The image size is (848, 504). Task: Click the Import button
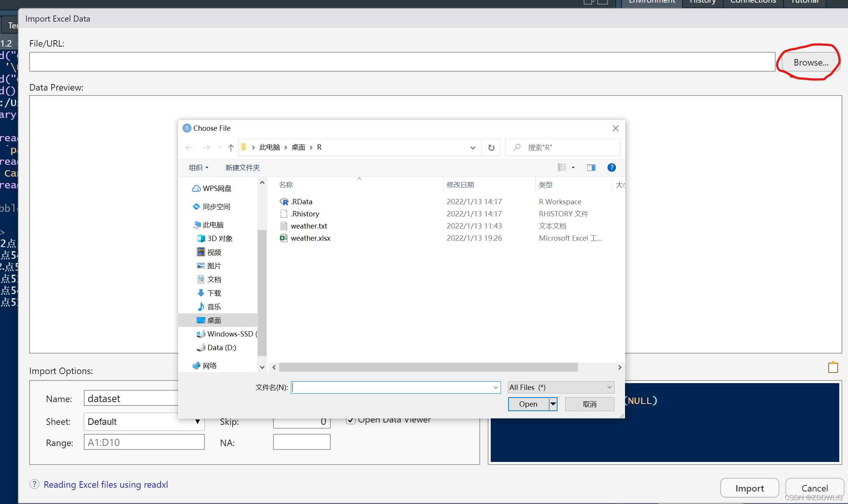pyautogui.click(x=749, y=488)
